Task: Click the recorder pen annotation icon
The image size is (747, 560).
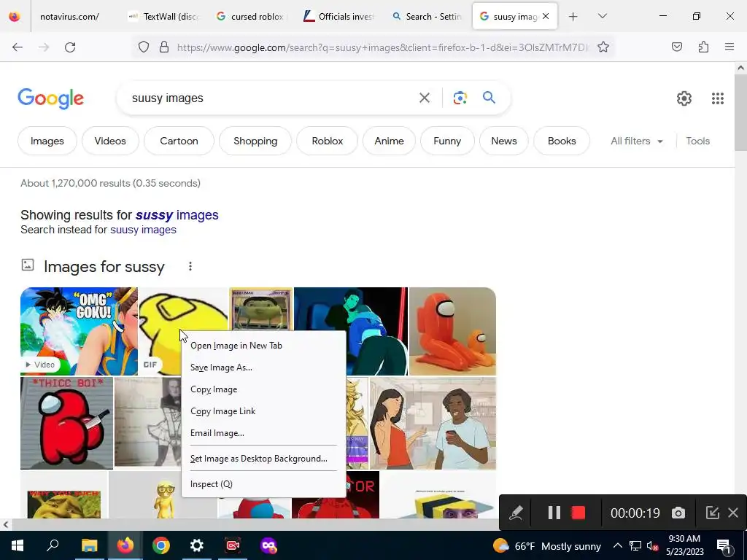Action: [516, 513]
